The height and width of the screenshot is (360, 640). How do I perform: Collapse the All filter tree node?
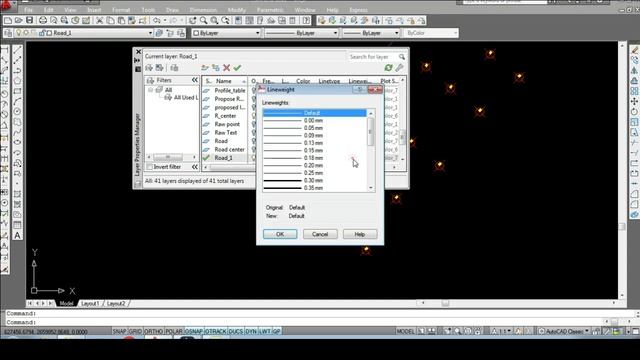pos(151,90)
